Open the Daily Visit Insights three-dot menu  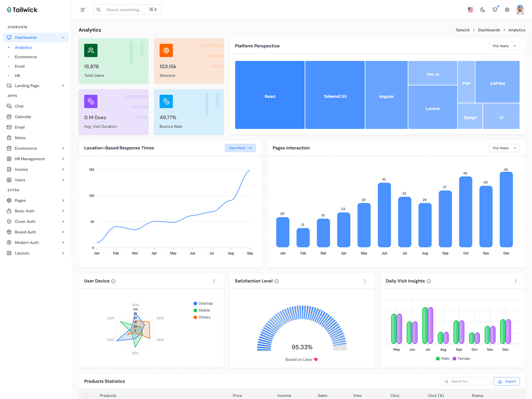(516, 281)
